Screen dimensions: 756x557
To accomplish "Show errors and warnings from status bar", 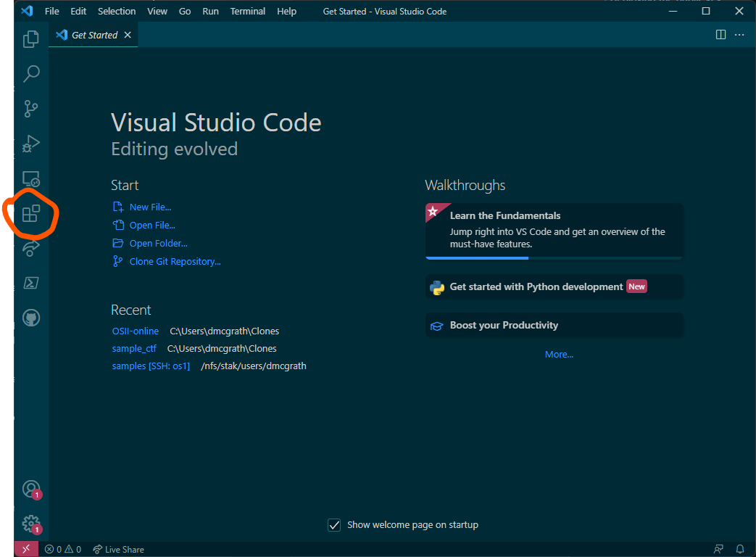I will click(x=62, y=549).
